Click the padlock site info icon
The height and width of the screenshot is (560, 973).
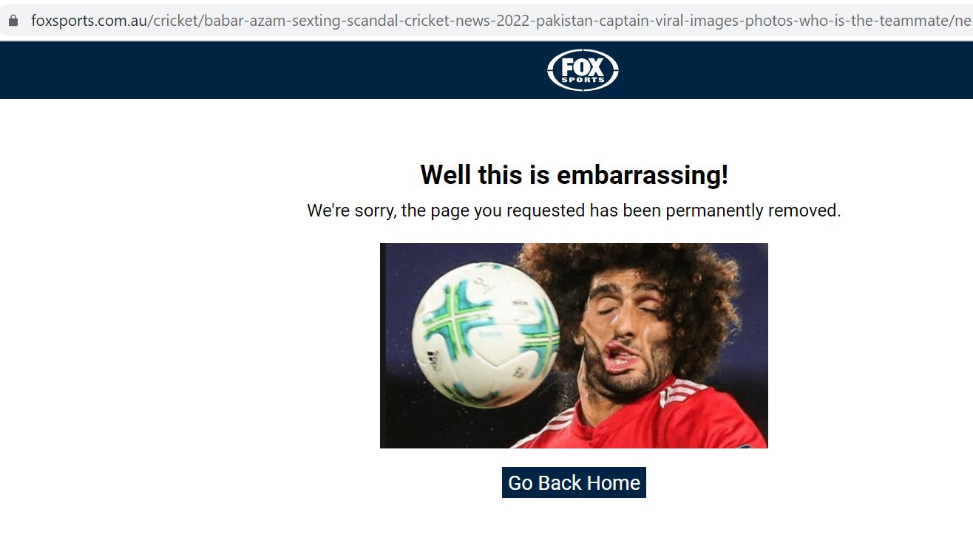point(13,21)
